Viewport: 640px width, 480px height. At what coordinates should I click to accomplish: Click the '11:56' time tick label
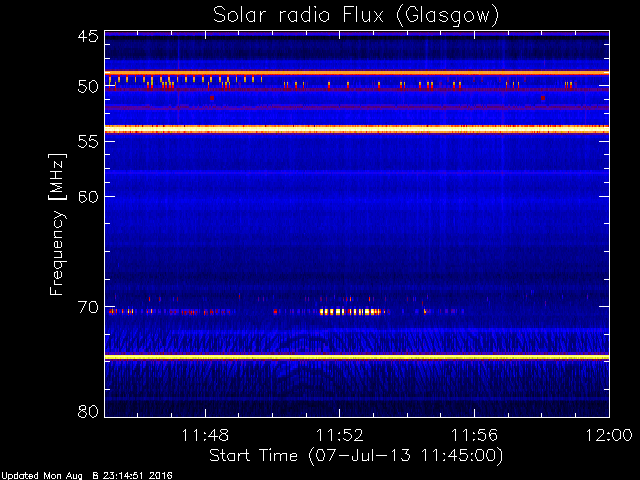474,435
